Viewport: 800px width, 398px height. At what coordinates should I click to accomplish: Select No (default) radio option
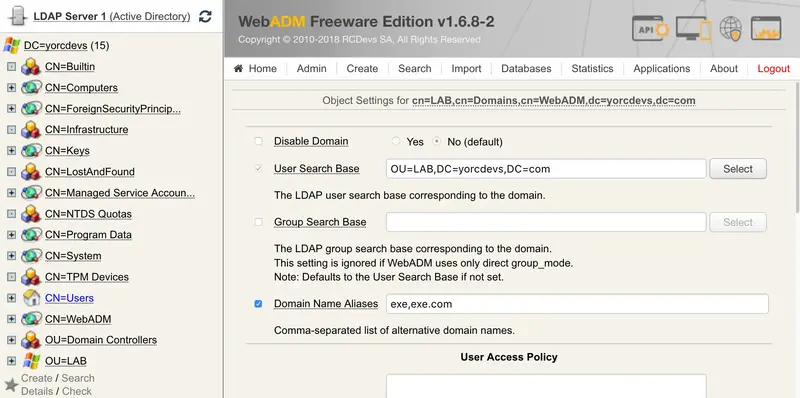(x=437, y=141)
